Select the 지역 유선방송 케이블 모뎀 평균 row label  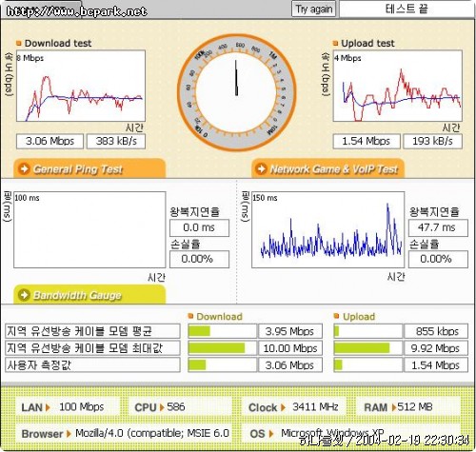92,331
